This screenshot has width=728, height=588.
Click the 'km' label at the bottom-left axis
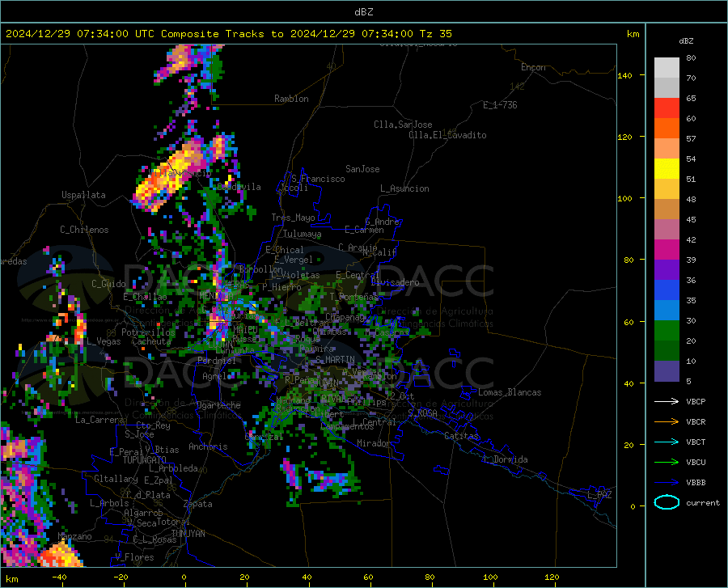(11, 579)
